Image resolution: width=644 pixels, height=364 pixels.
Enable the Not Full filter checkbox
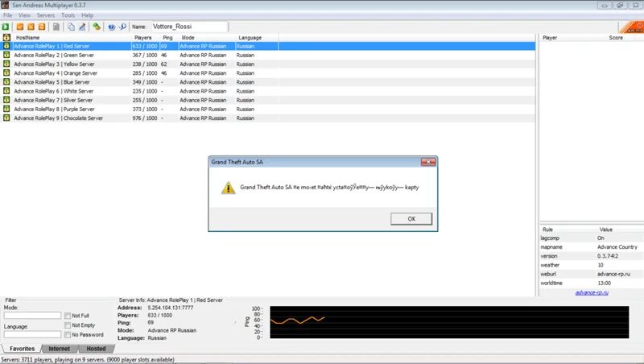tap(68, 316)
